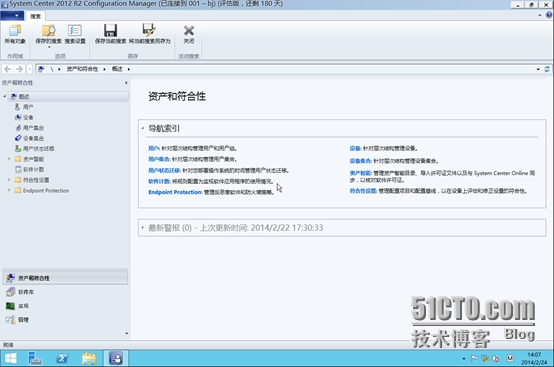
Task: Follow the 软件计数 link in navigation index
Action: pyautogui.click(x=159, y=181)
